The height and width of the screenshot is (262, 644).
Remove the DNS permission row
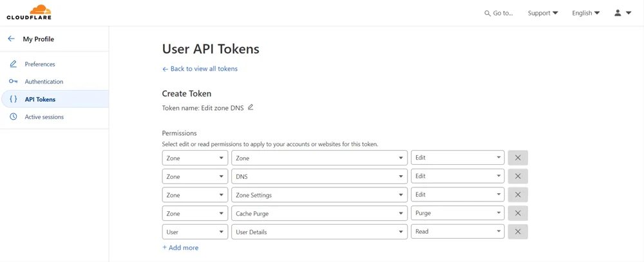pos(518,176)
